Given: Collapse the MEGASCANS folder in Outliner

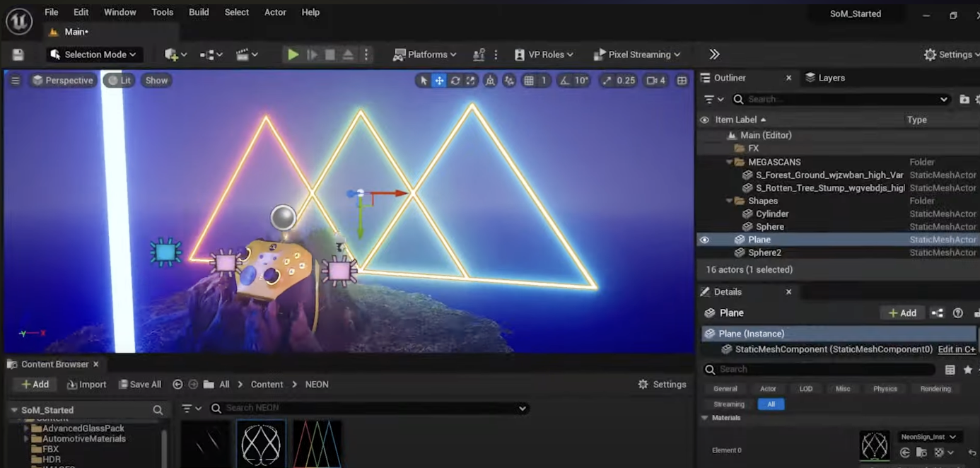Looking at the screenshot, I should click(x=729, y=162).
